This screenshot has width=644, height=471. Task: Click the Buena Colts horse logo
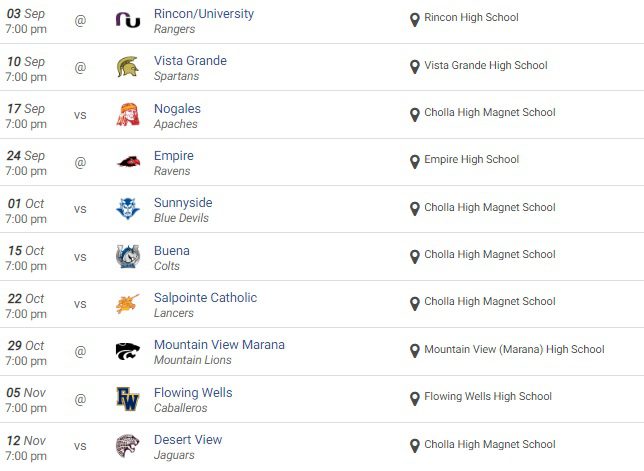[x=128, y=257]
